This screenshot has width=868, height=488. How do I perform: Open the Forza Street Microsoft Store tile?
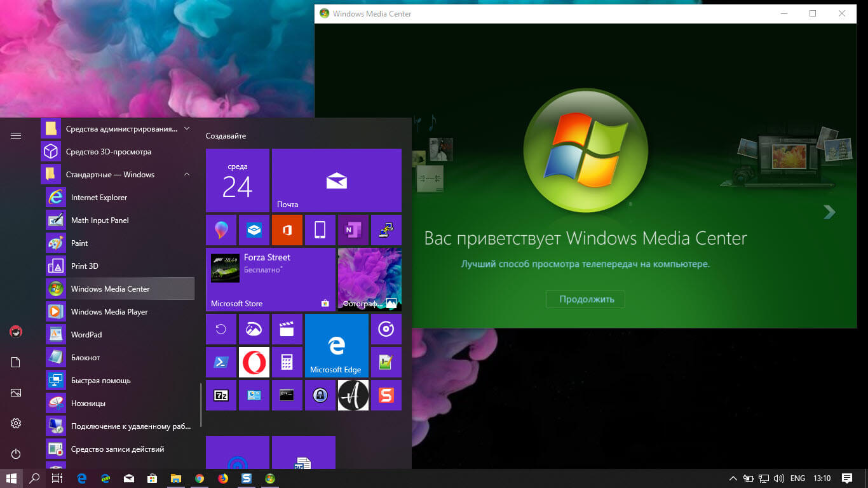271,280
